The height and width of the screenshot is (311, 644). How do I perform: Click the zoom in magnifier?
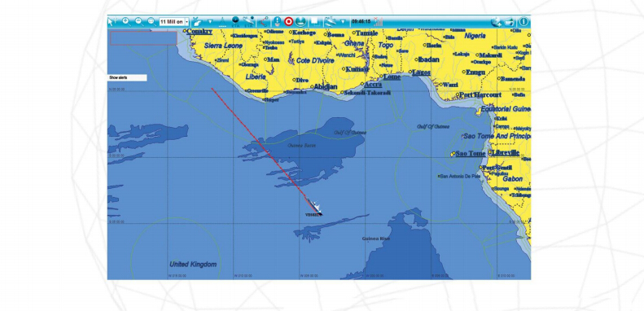[x=125, y=22]
